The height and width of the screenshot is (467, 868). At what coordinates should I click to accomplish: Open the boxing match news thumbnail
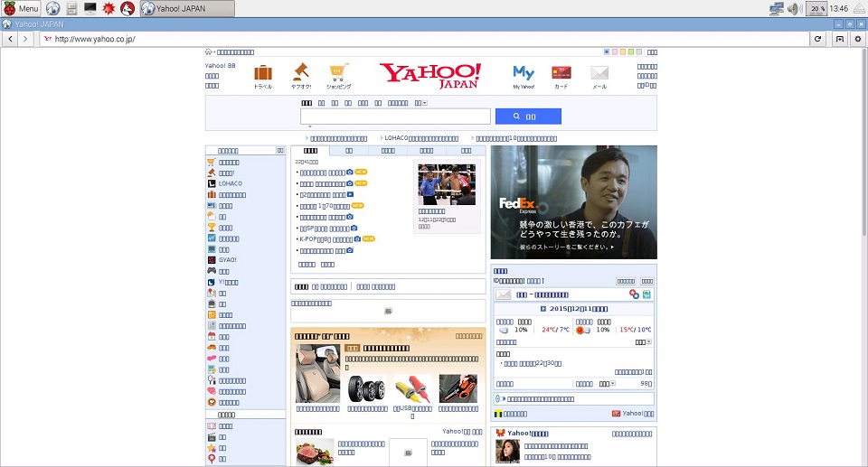(x=447, y=185)
